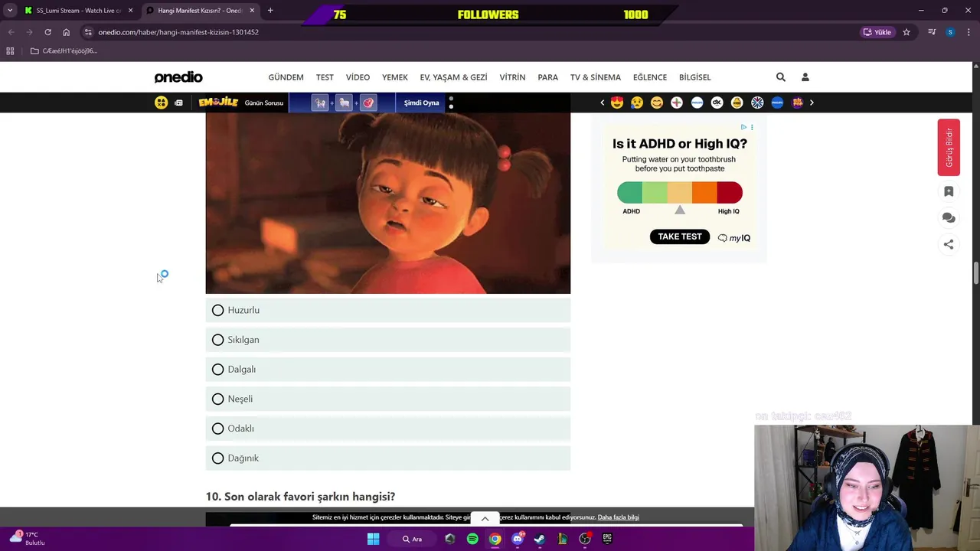Open the PARA menu item
The image size is (980, 551).
tap(547, 77)
